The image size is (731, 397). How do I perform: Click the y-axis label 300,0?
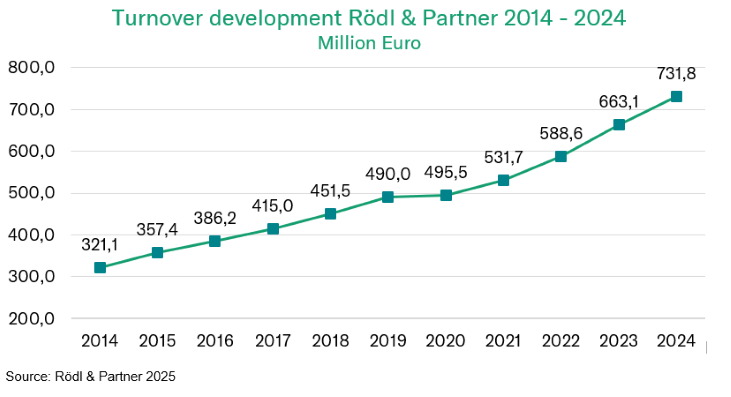32,277
